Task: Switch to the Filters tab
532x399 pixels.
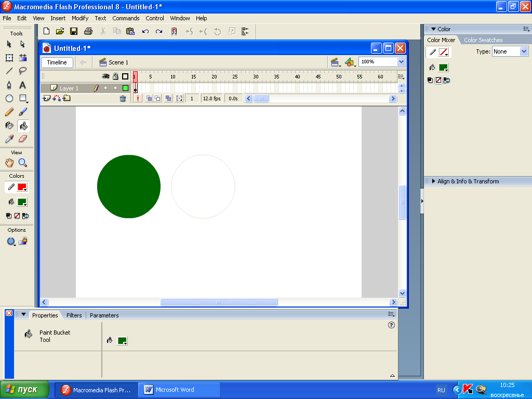Action: coord(74,315)
